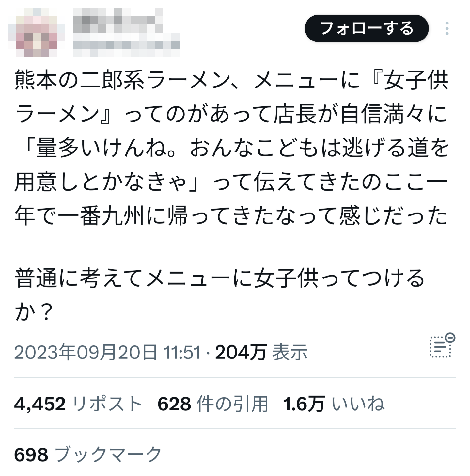Viewport: 470px width, 476px height.
Task: Click the 204万 表示 view count
Action: point(261,353)
